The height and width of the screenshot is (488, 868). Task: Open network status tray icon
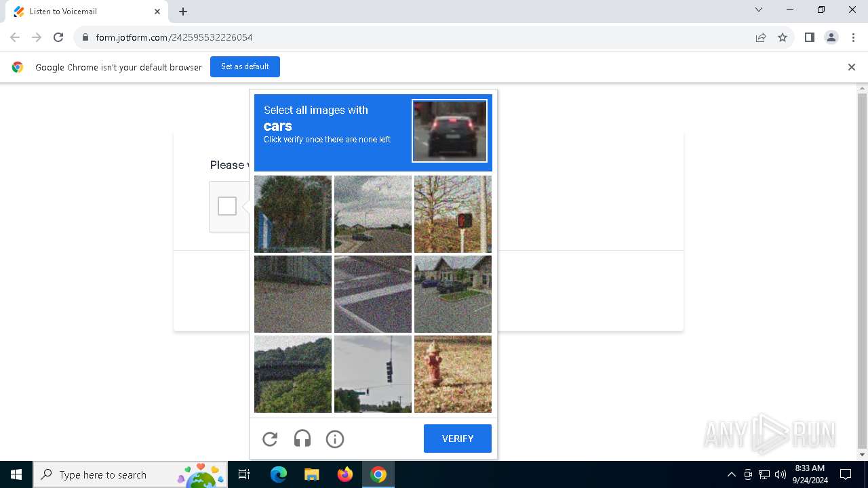coord(764,474)
